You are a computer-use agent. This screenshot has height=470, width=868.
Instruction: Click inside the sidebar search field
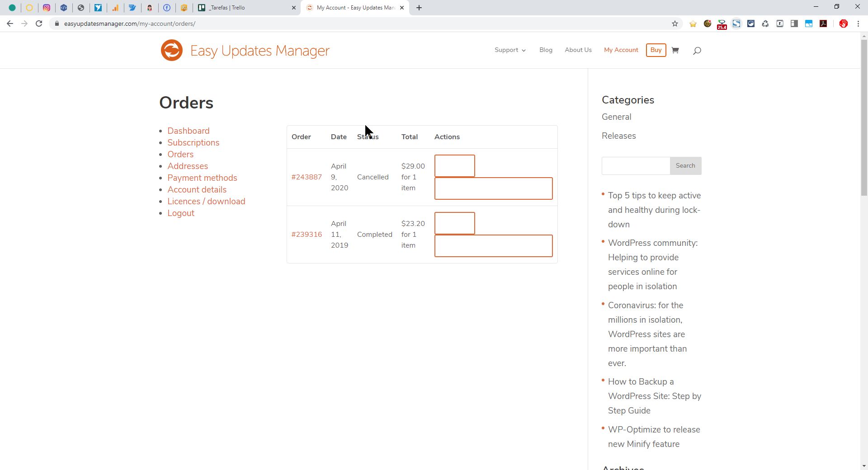(636, 166)
